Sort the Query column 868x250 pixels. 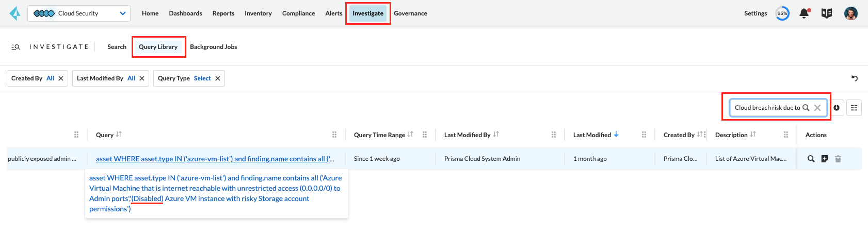click(x=119, y=135)
